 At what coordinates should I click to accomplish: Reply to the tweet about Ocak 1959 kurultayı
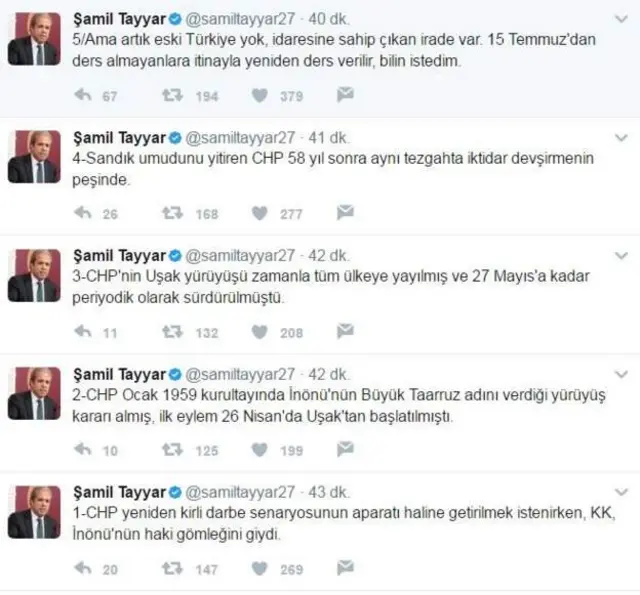83,449
